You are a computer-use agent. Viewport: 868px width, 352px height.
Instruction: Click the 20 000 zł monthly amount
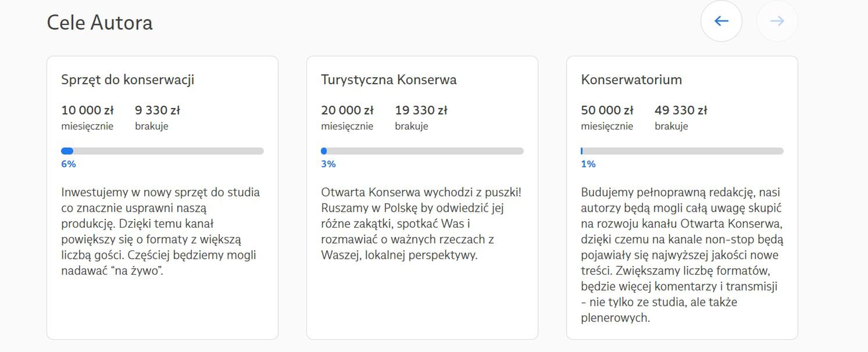click(347, 110)
